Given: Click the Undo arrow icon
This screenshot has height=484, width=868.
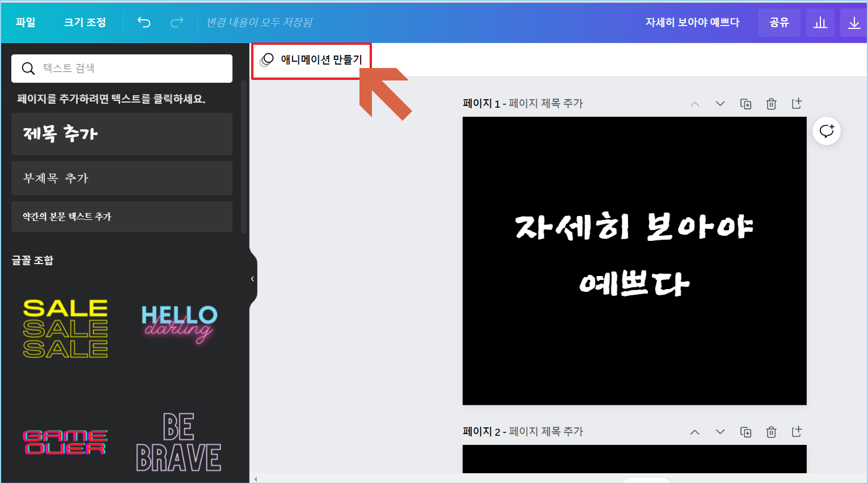Looking at the screenshot, I should click(x=143, y=22).
